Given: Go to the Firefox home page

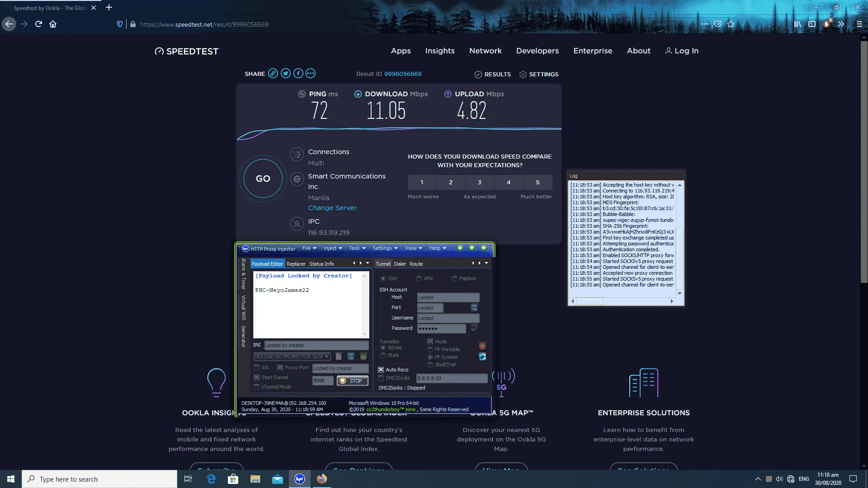Looking at the screenshot, I should click(53, 24).
